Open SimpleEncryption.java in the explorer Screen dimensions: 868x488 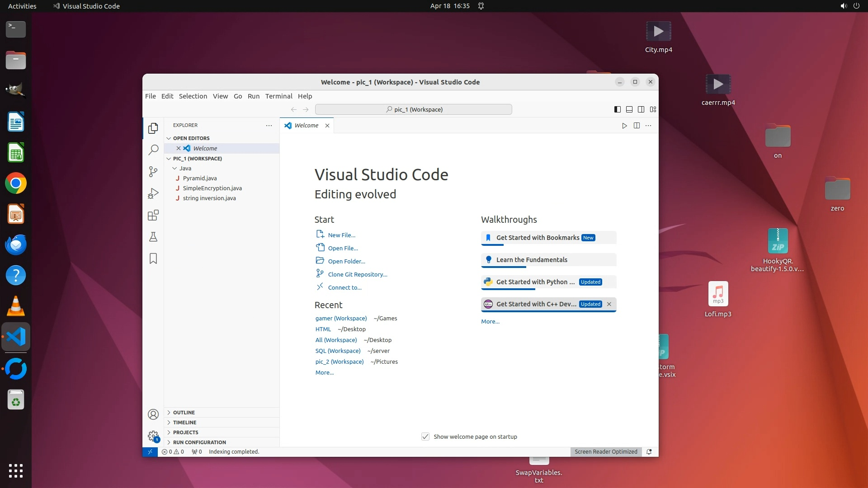click(212, 188)
